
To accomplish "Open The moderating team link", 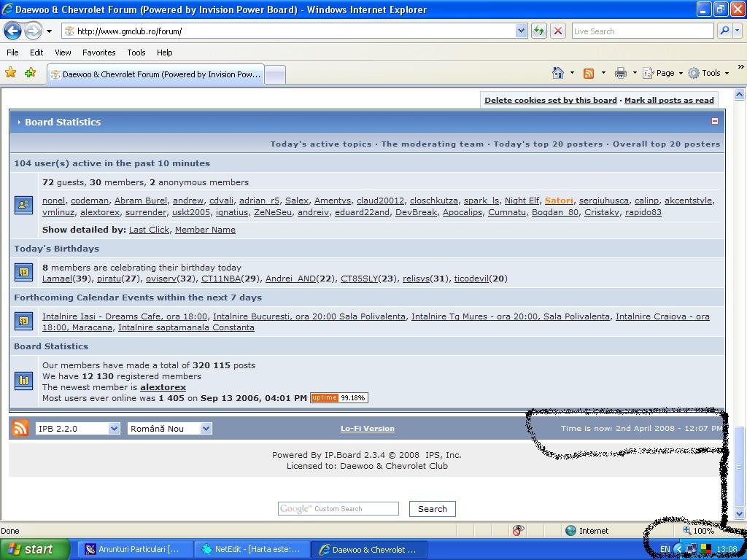I will point(432,144).
